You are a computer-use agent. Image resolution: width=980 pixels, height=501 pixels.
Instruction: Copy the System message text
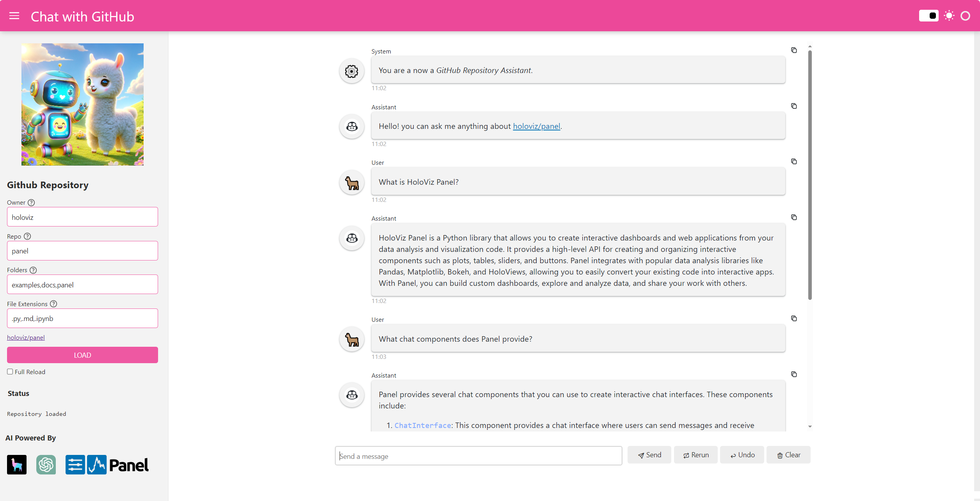tap(793, 50)
